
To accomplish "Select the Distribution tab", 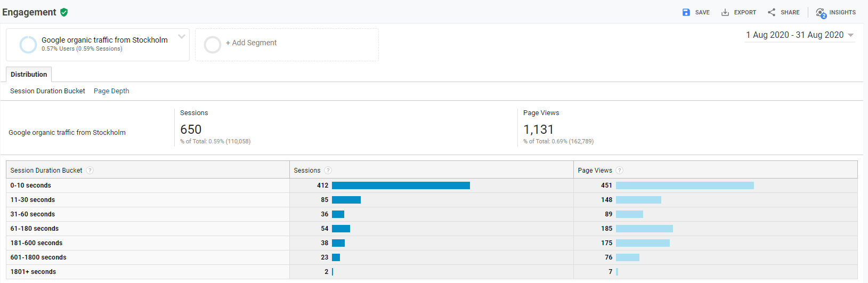I will pyautogui.click(x=29, y=75).
